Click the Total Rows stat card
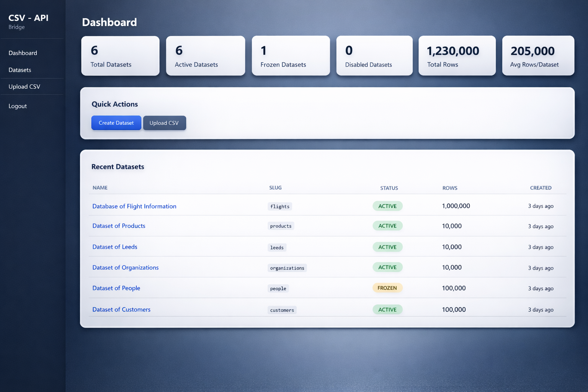This screenshot has height=392, width=588. pos(457,56)
